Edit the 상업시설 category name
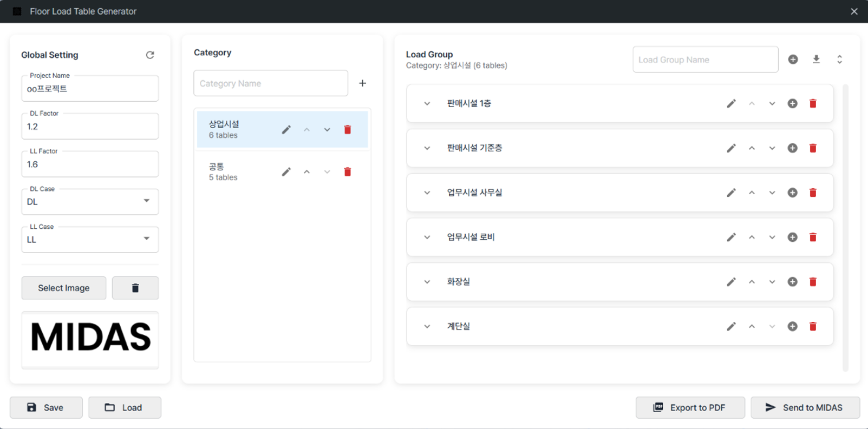868x429 pixels. [286, 130]
